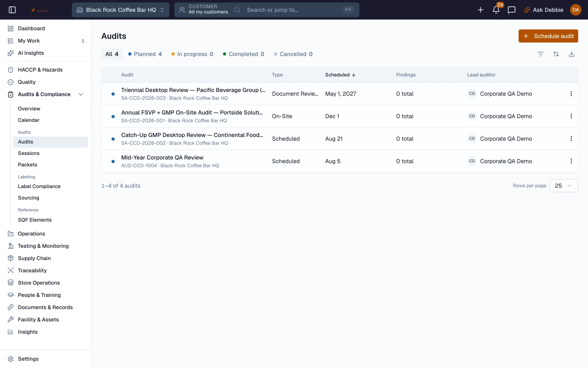This screenshot has width=588, height=368.
Task: Change rows per page dropdown
Action: pyautogui.click(x=564, y=186)
